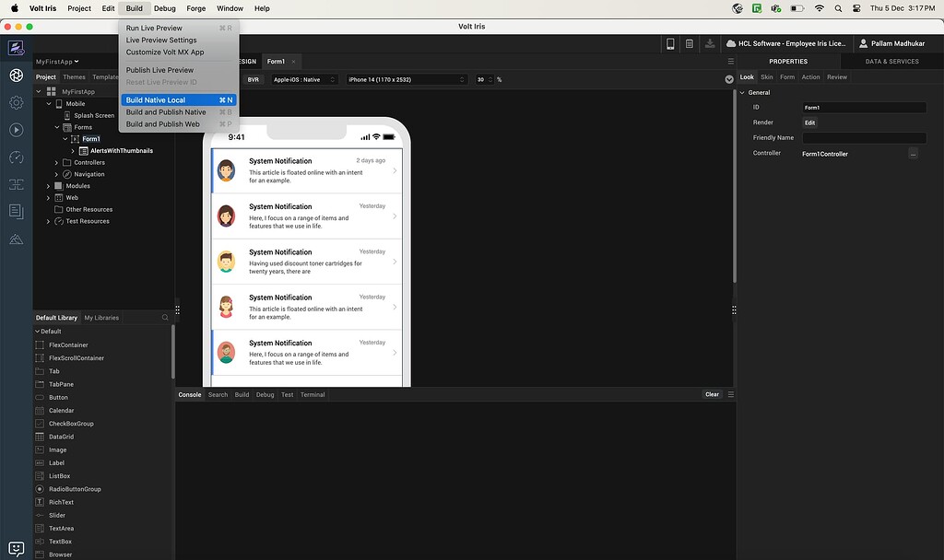944x560 pixels.
Task: Expand the AlertsWithThumbnails node
Action: tap(73, 151)
